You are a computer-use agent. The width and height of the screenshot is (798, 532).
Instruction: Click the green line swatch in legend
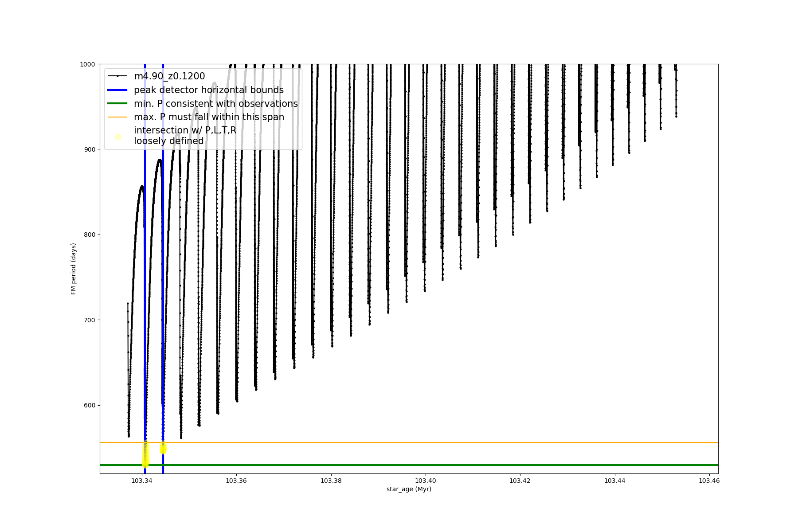point(117,104)
